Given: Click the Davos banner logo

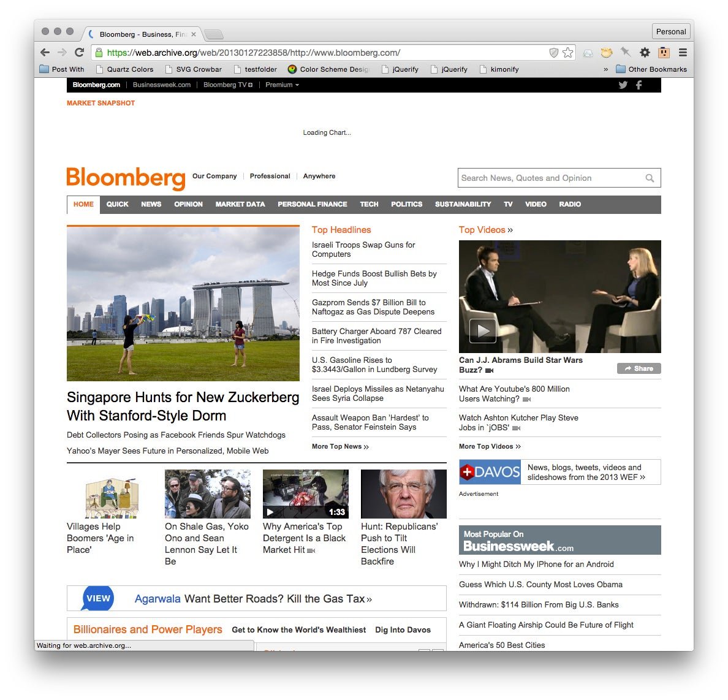Looking at the screenshot, I should tap(490, 472).
